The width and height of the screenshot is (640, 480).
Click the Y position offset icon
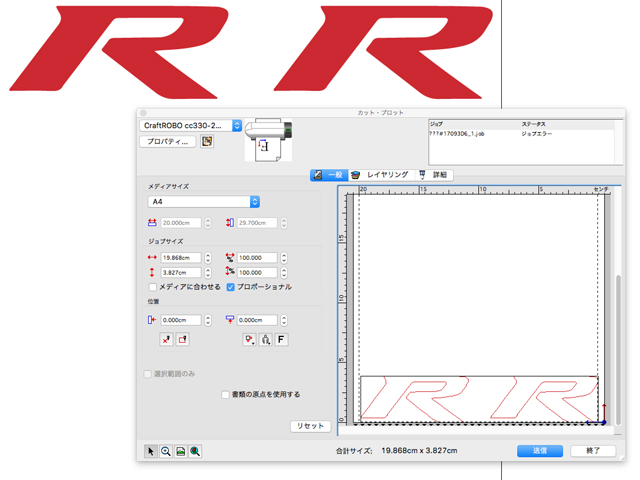pos(230,320)
